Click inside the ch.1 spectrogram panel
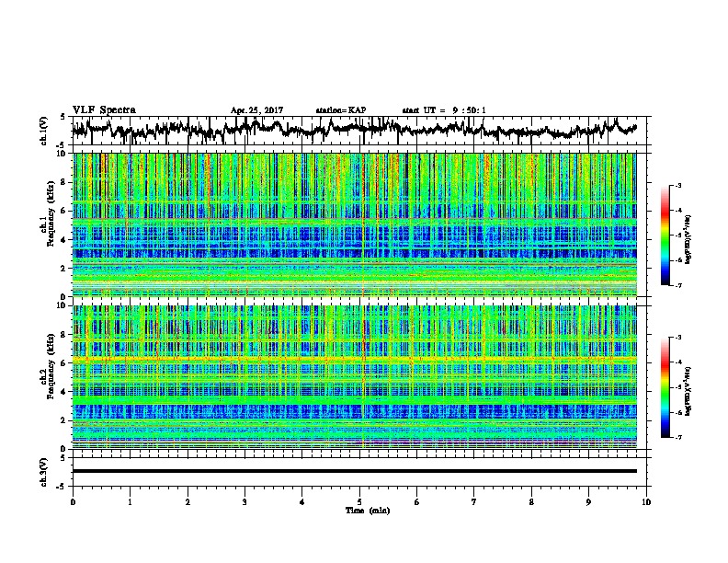This screenshot has width=728, height=563. click(x=354, y=224)
